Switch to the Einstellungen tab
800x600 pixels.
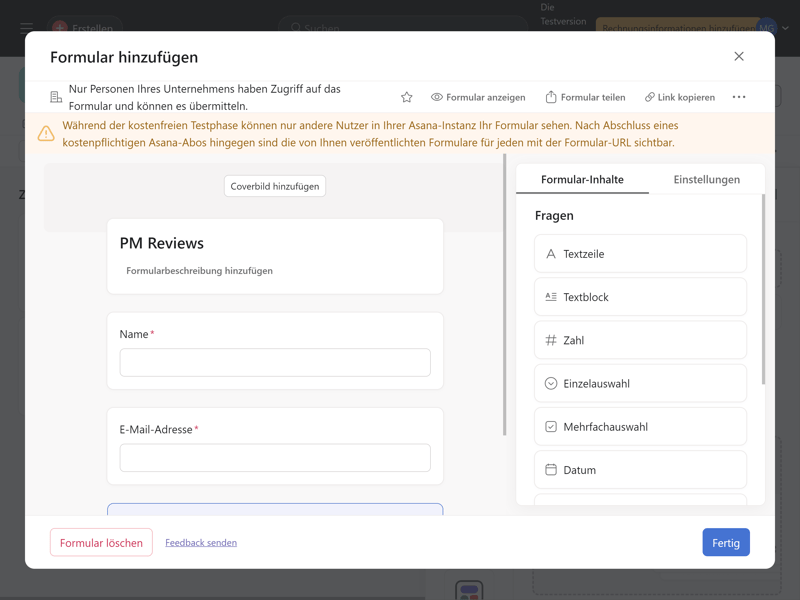(706, 180)
